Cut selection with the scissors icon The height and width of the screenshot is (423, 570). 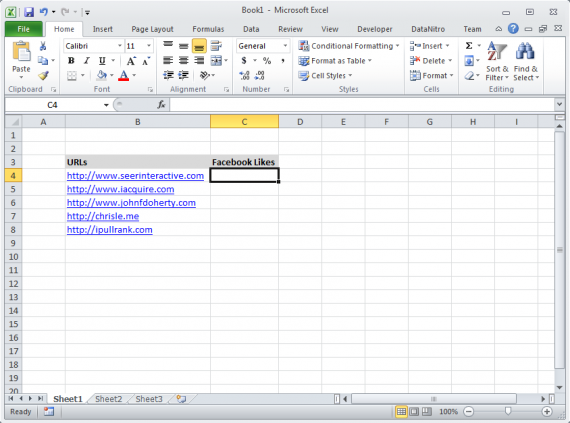point(43,46)
